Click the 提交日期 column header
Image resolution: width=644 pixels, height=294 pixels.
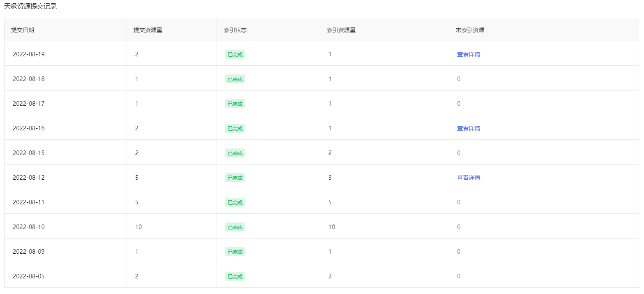coord(23,30)
